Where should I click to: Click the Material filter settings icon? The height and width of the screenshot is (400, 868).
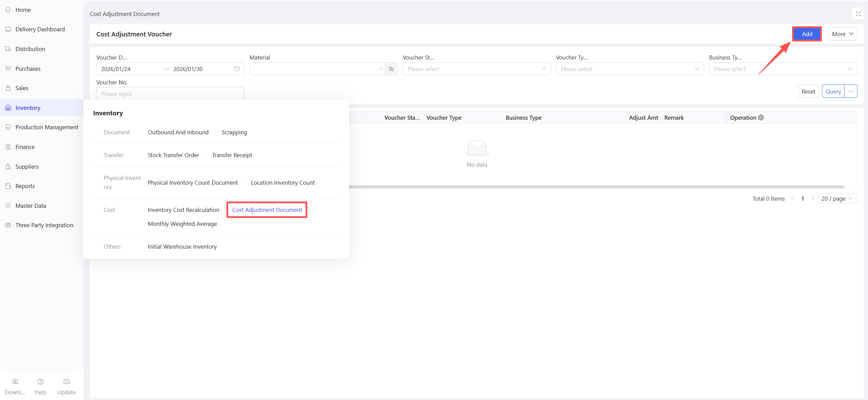tap(391, 69)
